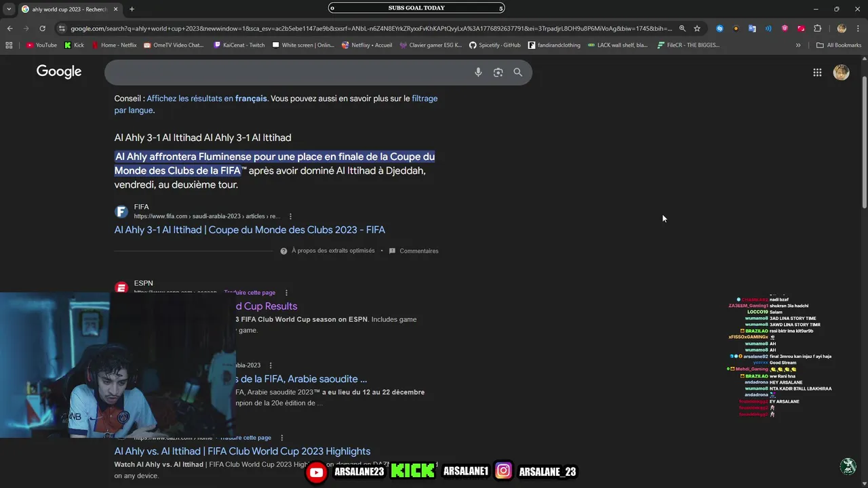Open the Home - Netflix bookmark
Image resolution: width=868 pixels, height=488 pixels.
click(113, 45)
